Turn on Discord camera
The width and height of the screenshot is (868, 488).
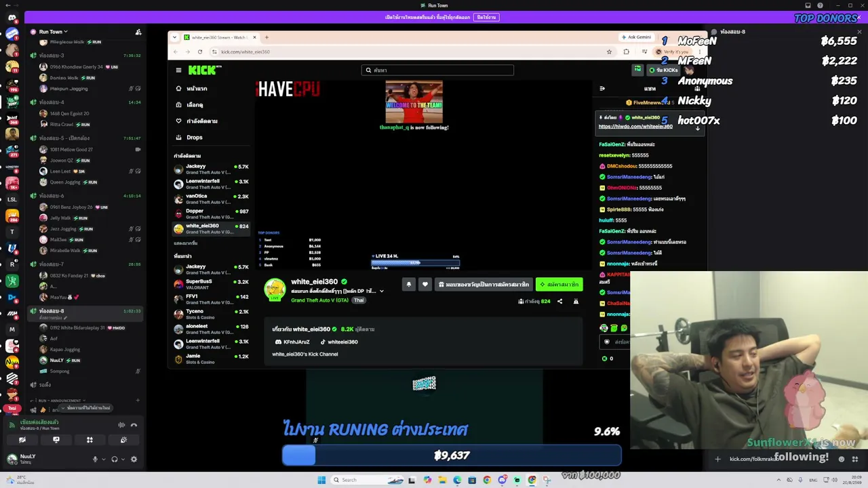[22, 440]
